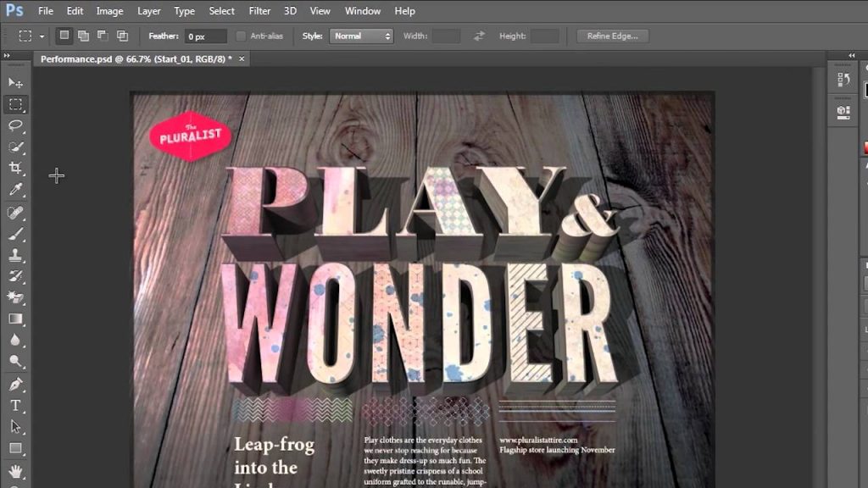Select the Gradient tool
Screen dimensions: 868x488
15,319
